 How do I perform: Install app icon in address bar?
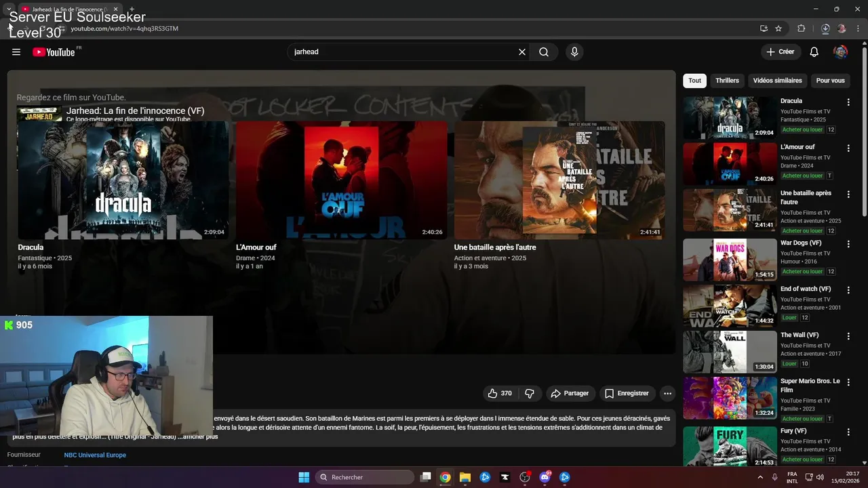(764, 28)
